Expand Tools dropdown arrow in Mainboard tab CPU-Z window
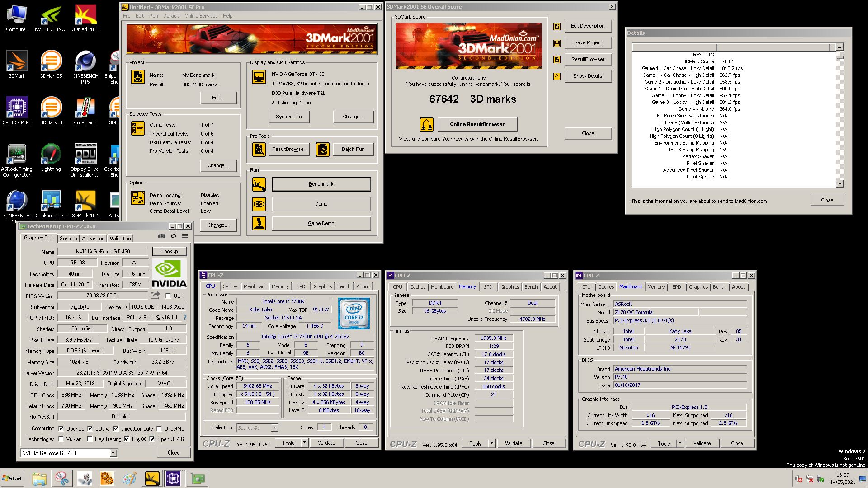Screen dimensions: 868x488 pyautogui.click(x=680, y=443)
